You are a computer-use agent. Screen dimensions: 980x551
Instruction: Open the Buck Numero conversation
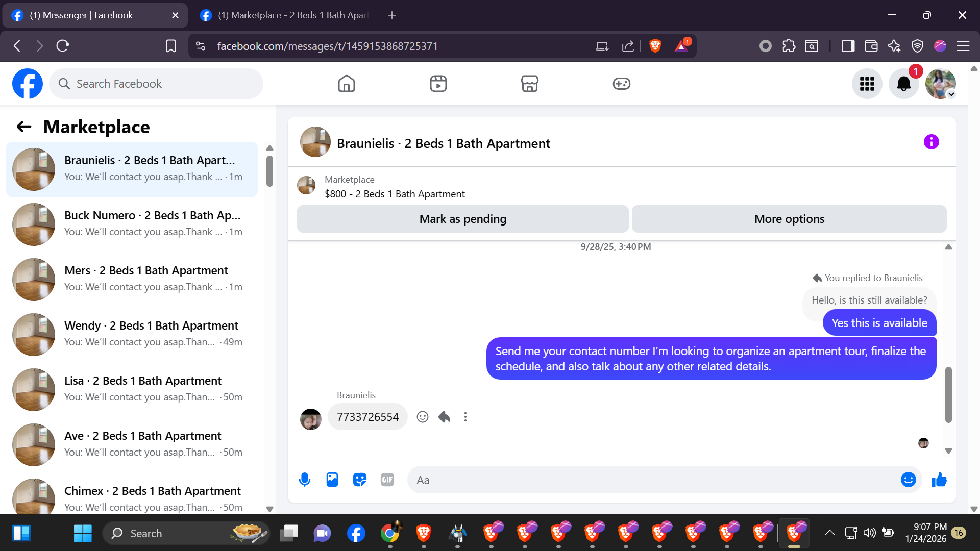coord(133,223)
